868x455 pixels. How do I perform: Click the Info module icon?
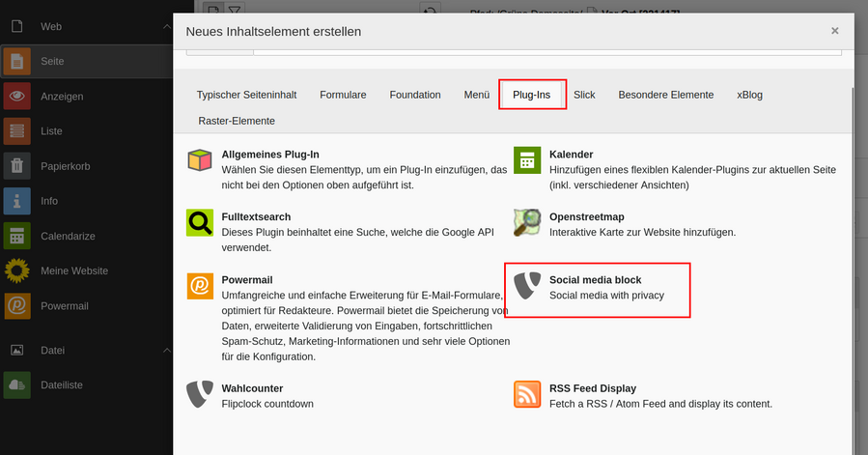(x=17, y=201)
